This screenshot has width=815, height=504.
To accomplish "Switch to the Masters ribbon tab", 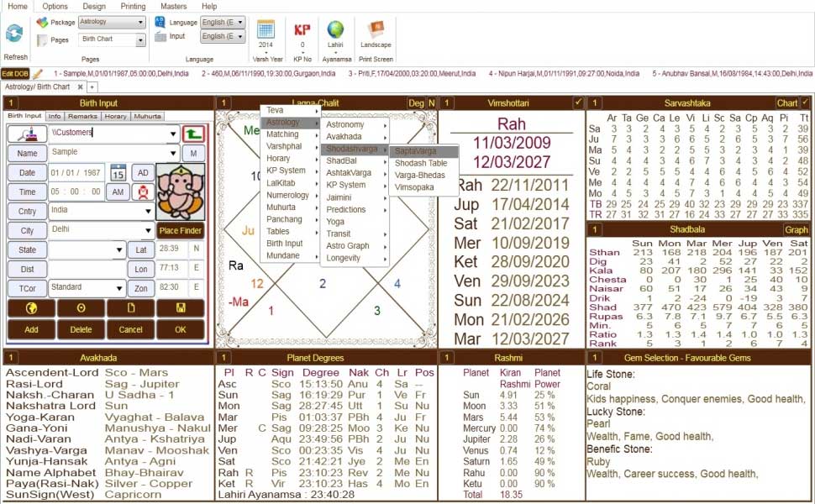I will click(174, 6).
